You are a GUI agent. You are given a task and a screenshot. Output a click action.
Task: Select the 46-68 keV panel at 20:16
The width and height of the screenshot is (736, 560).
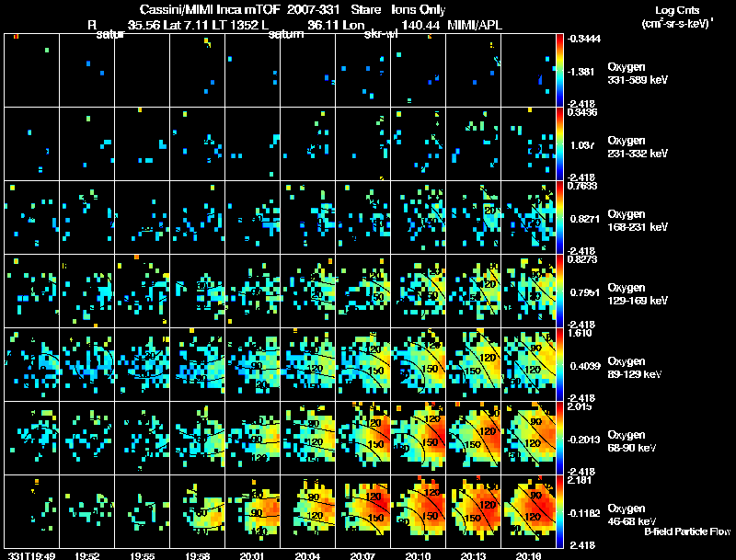pos(528,511)
